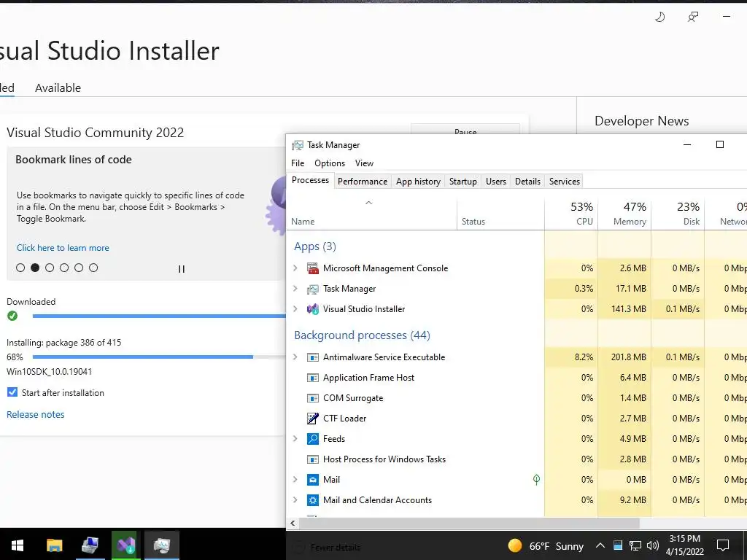Expand Visual Studio Installer process row

pyautogui.click(x=295, y=309)
